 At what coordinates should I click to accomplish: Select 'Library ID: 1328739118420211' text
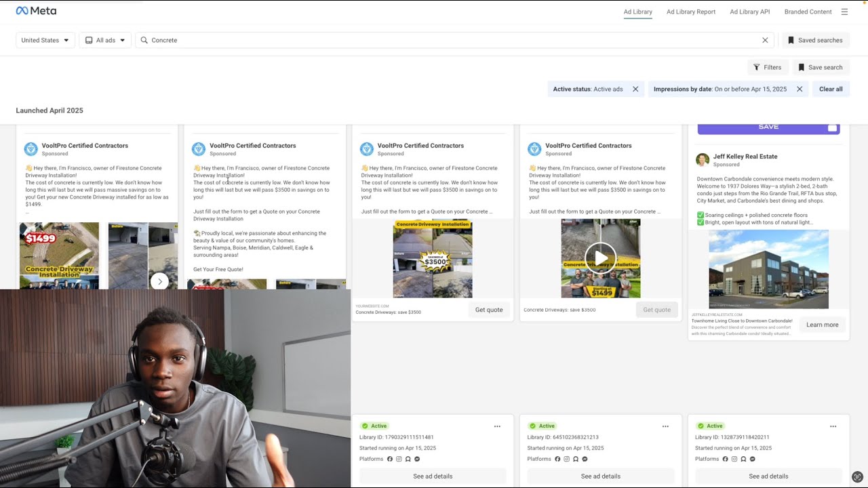click(732, 437)
